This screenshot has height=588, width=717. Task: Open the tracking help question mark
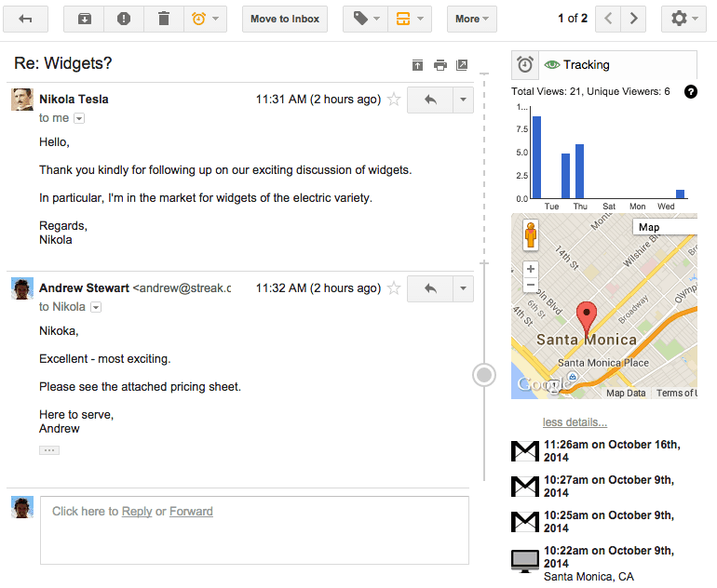click(x=690, y=91)
